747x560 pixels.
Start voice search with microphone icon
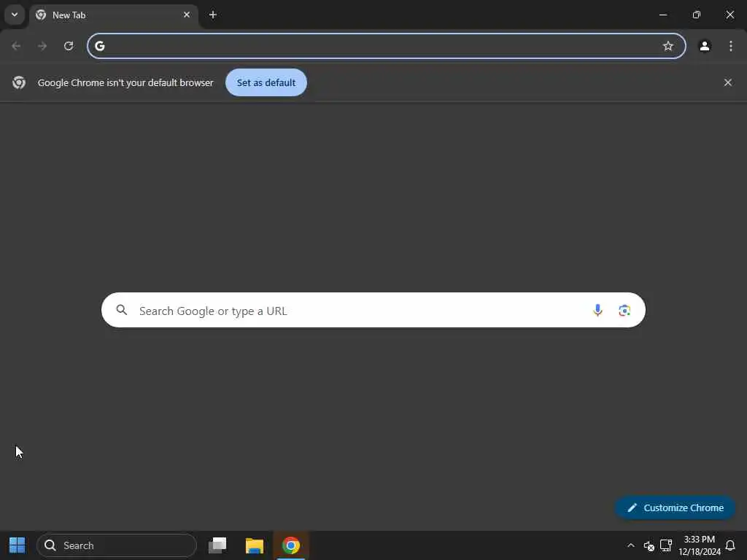597,311
